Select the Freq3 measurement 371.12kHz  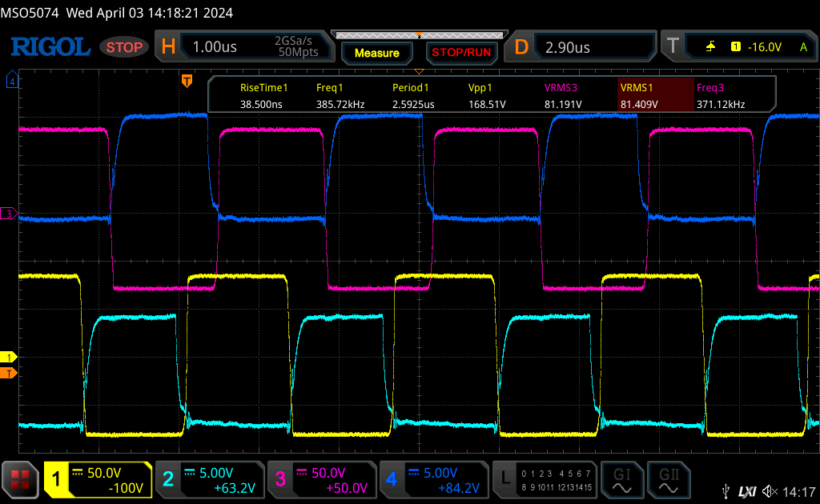[721, 95]
